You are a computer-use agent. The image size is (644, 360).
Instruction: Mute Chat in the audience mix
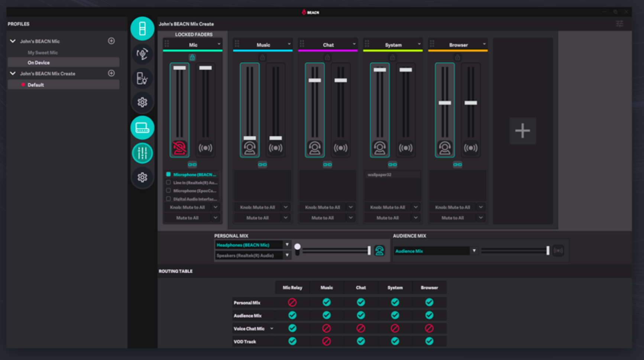(341, 148)
